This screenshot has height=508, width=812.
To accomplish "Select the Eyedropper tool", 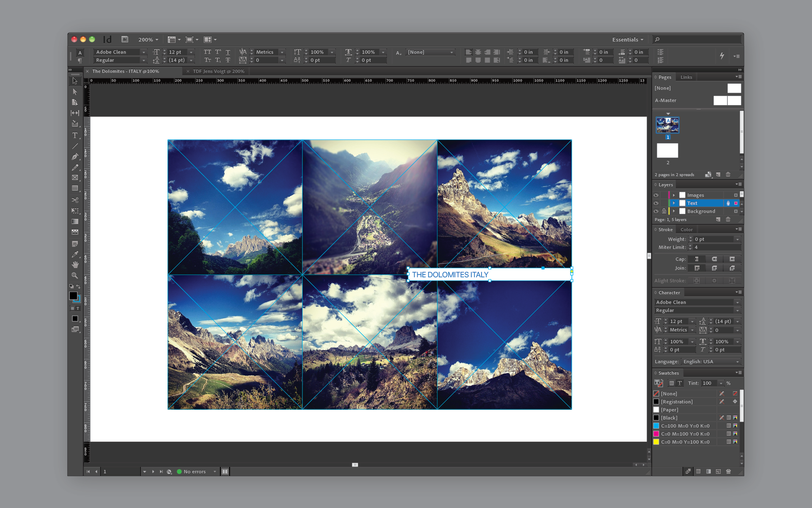I will pyautogui.click(x=75, y=254).
